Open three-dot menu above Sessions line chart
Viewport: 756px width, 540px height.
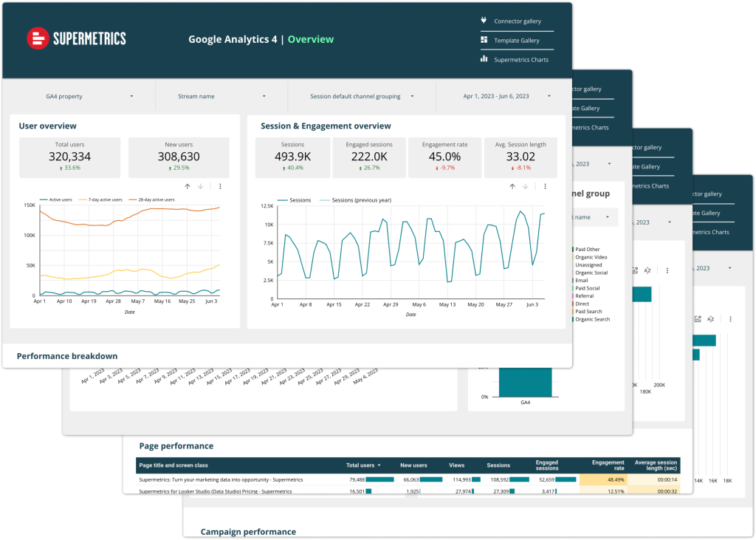(x=546, y=186)
